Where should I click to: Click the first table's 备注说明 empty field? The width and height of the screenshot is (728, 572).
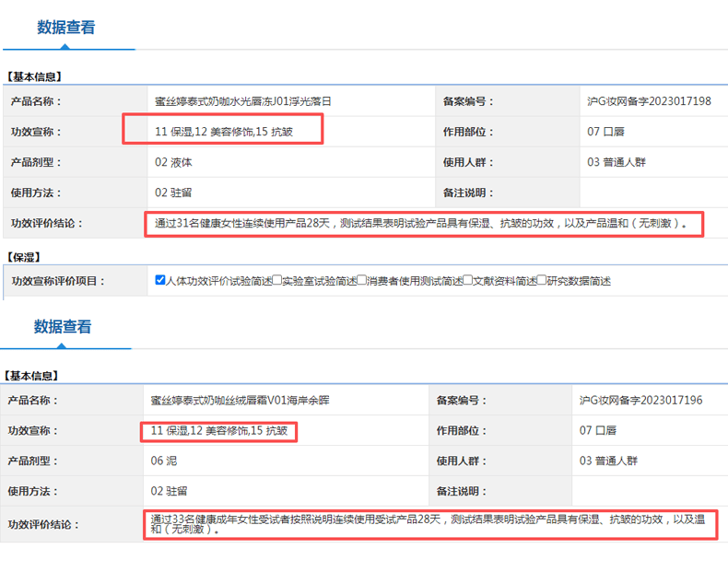[x=652, y=193]
